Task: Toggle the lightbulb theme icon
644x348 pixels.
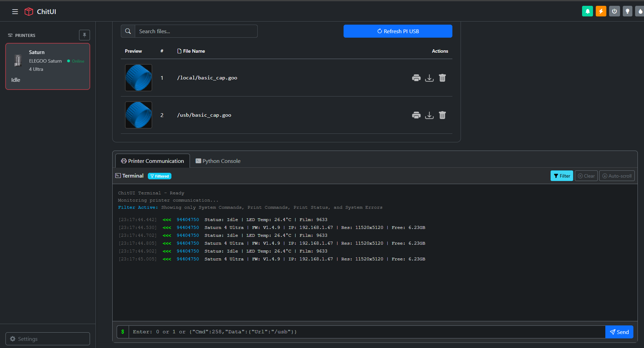Action: coord(628,11)
